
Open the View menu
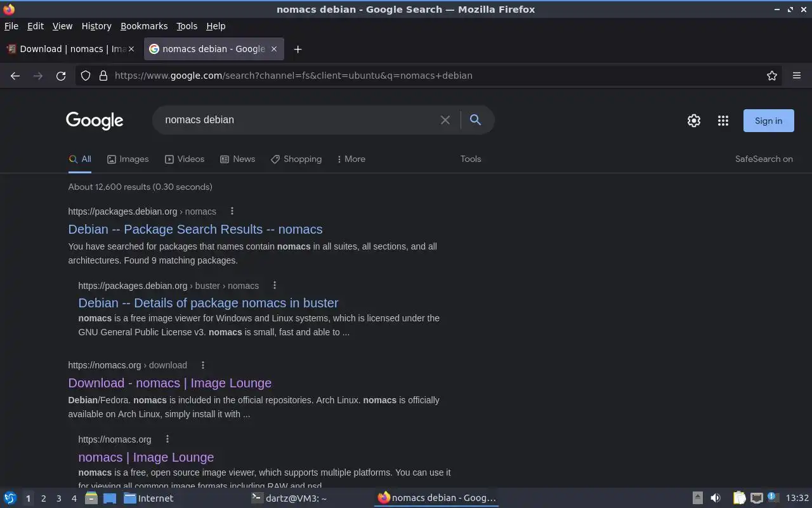[62, 26]
